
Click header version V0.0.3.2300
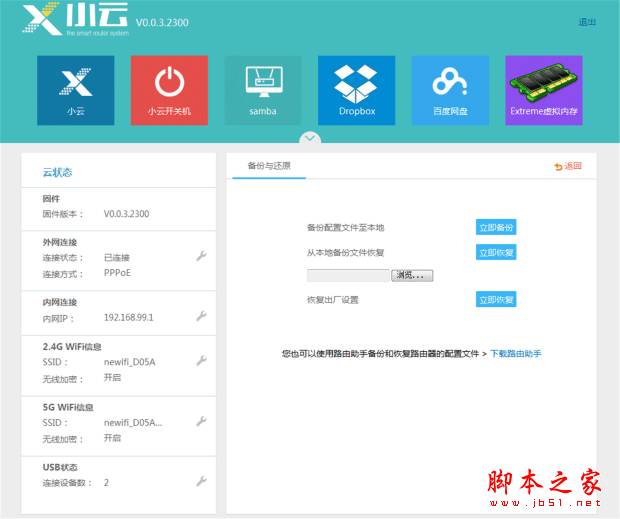pyautogui.click(x=162, y=23)
